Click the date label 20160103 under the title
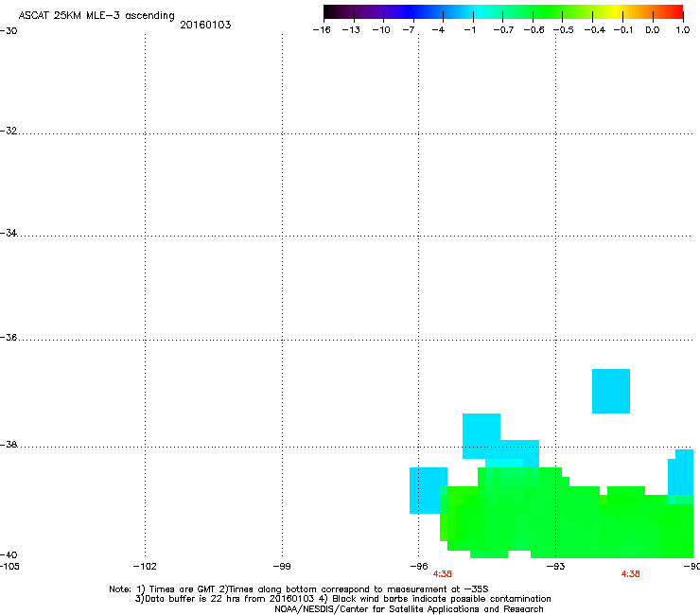Screen dimensions: 700x615 pos(205,25)
